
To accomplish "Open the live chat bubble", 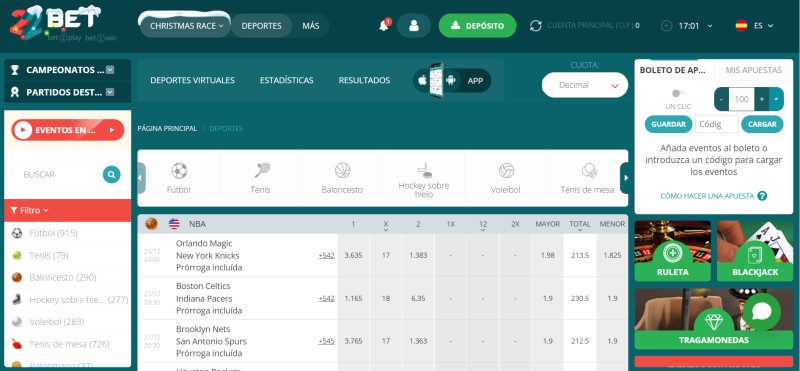I will point(762,311).
